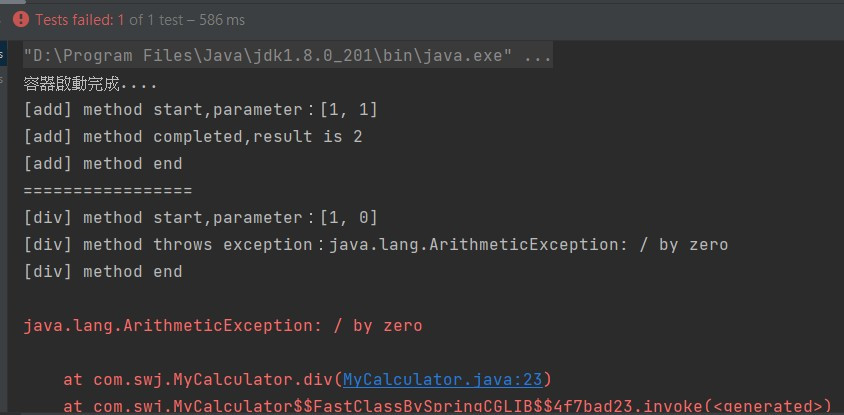This screenshot has width=844, height=415.
Task: Click the FastClassBySpringCGLIB stack frame line
Action: (448, 406)
